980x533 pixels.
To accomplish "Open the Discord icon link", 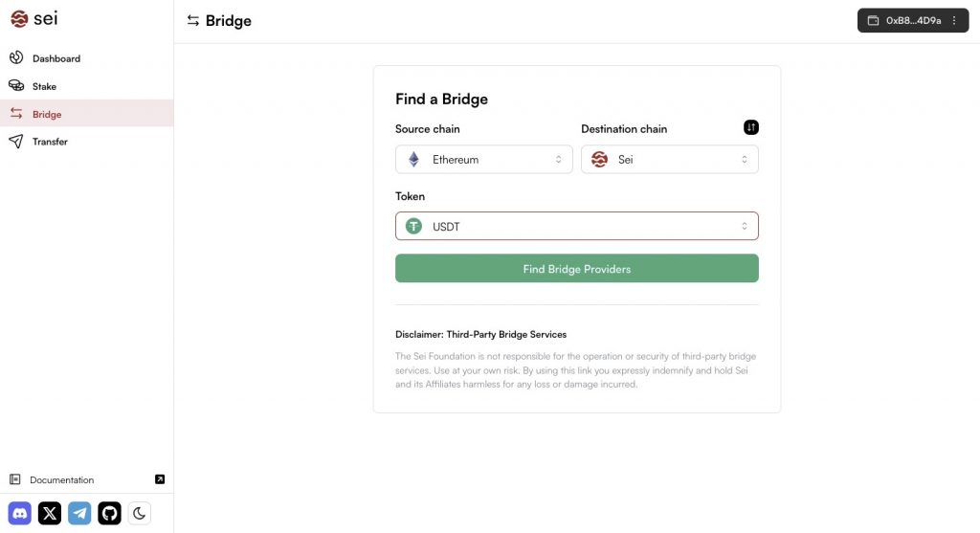I will tap(20, 513).
